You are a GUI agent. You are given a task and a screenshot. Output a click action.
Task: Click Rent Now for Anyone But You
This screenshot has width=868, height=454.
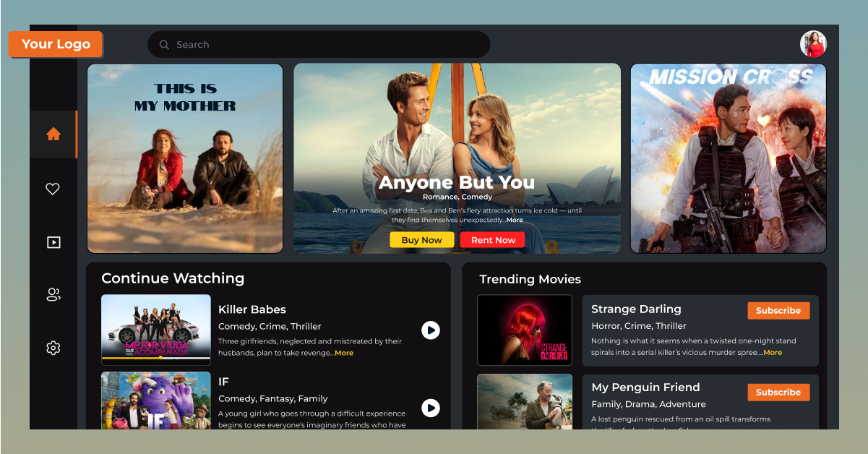pyautogui.click(x=492, y=239)
